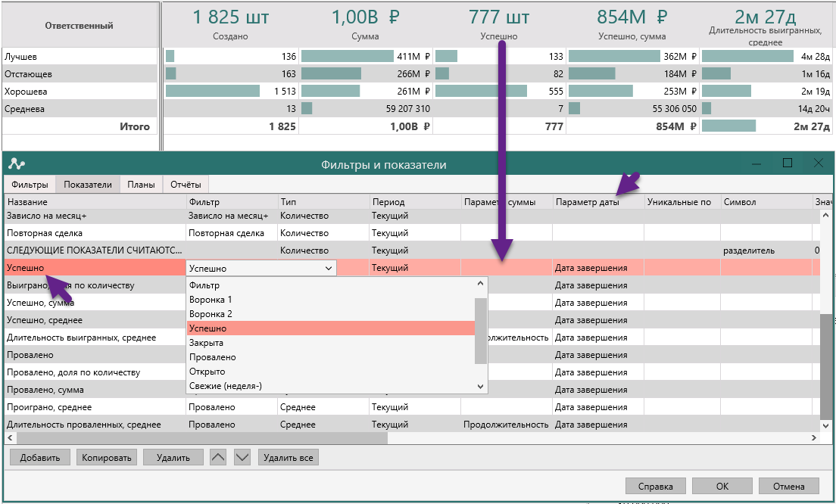Open the Отчёты tab
836x504 pixels.
[186, 185]
